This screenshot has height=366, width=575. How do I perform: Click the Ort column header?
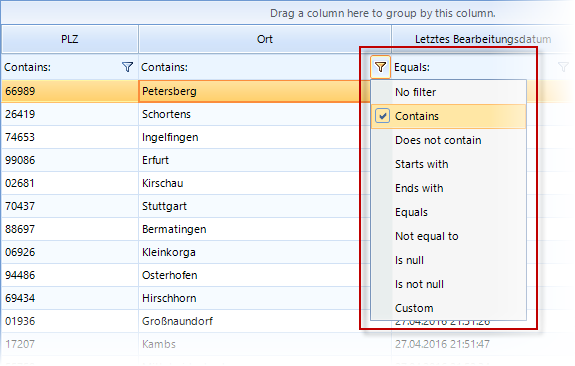[x=265, y=39]
